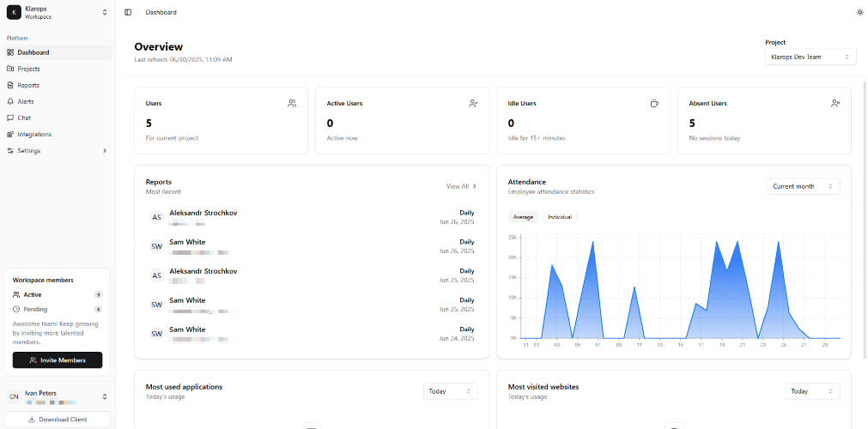Click the Last refresh timestamp text
This screenshot has height=429, width=868.
[183, 60]
